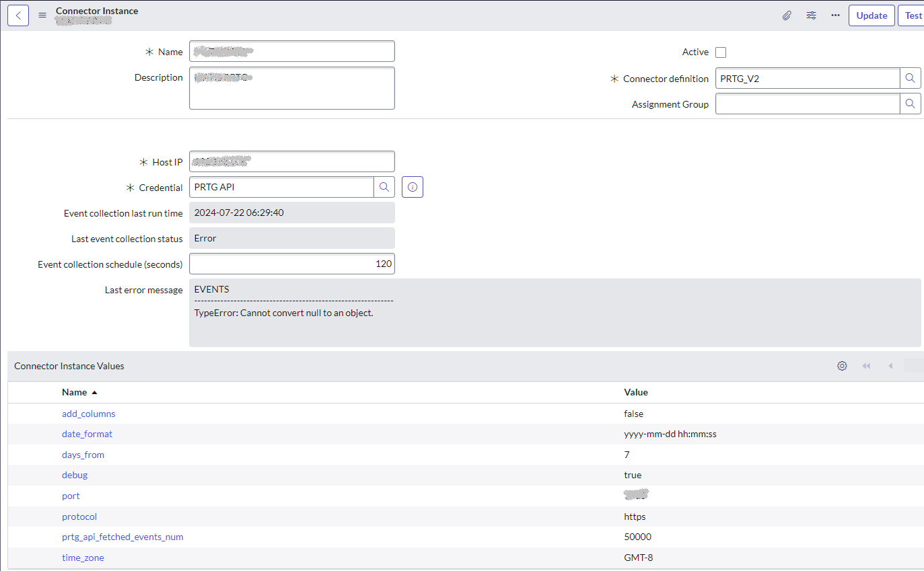This screenshot has height=571, width=924.
Task: Sort list by Value column header
Action: pyautogui.click(x=636, y=392)
